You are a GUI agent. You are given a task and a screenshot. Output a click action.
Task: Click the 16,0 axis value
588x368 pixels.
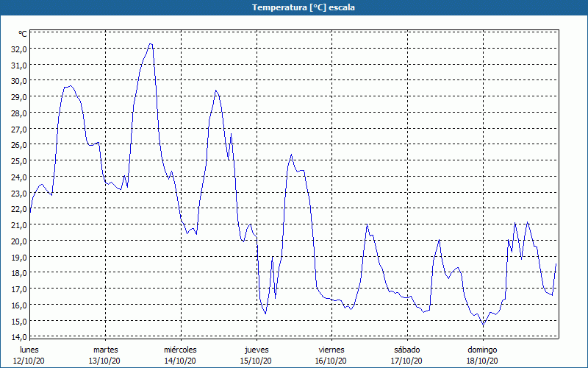20,305
